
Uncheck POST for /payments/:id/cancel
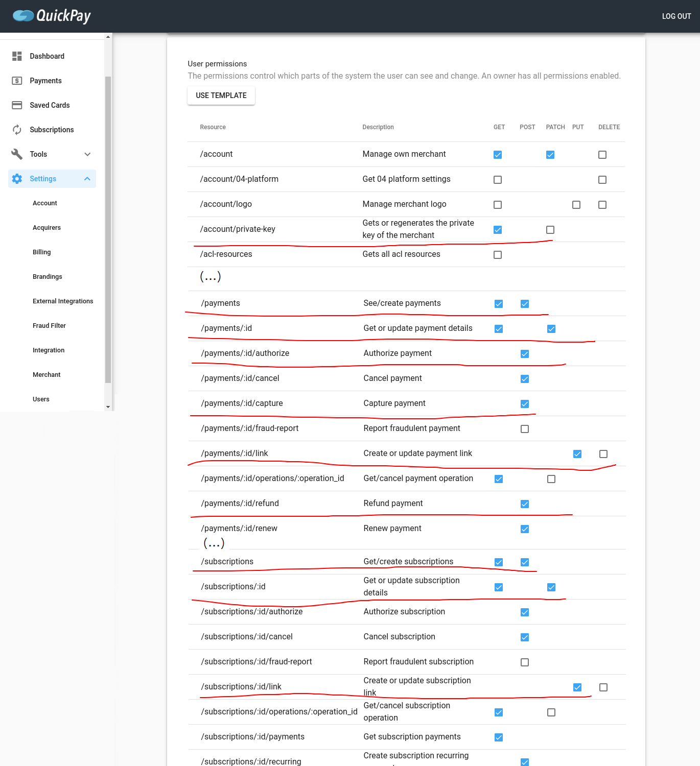click(525, 379)
